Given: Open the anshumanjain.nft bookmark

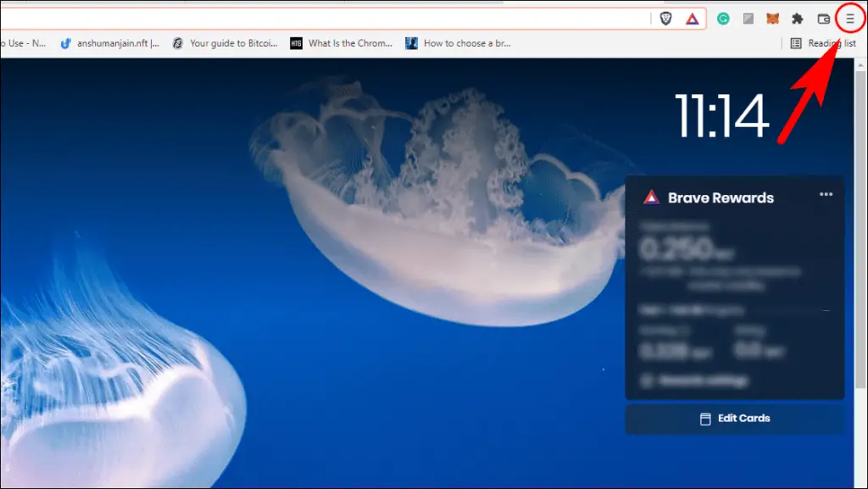Looking at the screenshot, I should [109, 43].
